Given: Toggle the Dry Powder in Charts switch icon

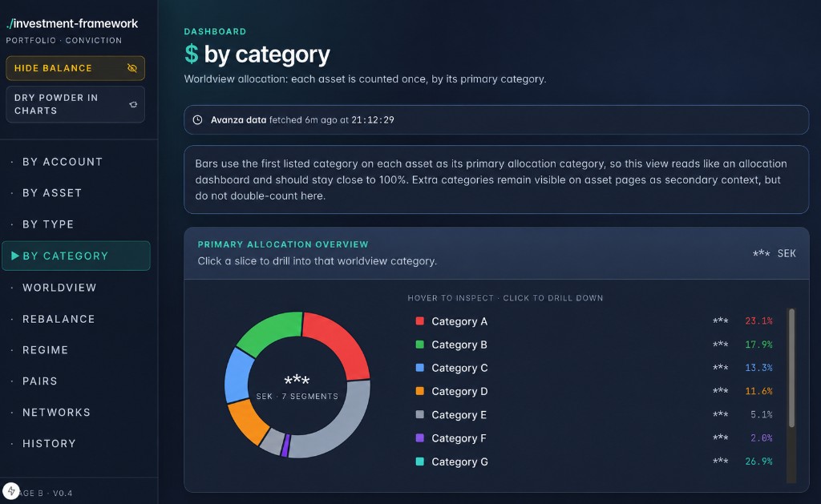Looking at the screenshot, I should pos(133,104).
